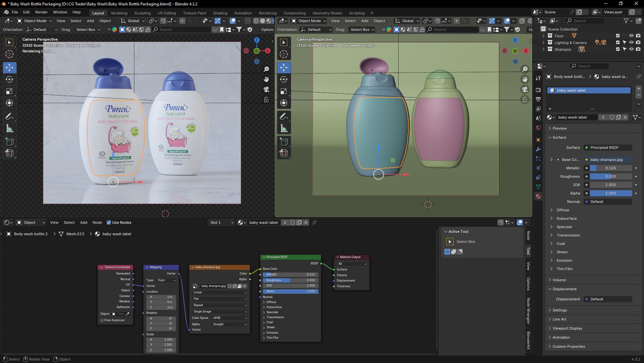Uncheck the Floor collection exclude checkbox
This screenshot has height=363, width=644.
point(618,36)
